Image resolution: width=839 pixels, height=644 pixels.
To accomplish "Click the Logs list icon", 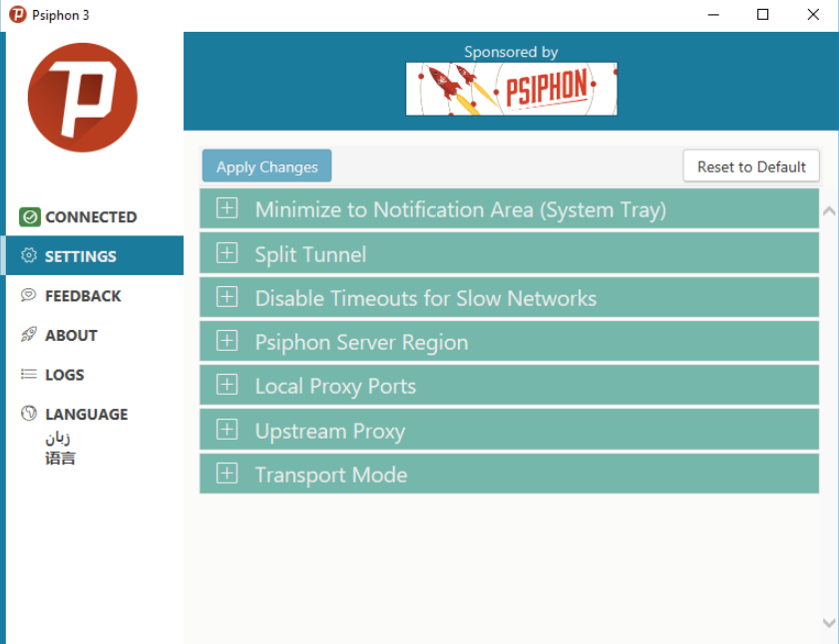I will tap(29, 375).
